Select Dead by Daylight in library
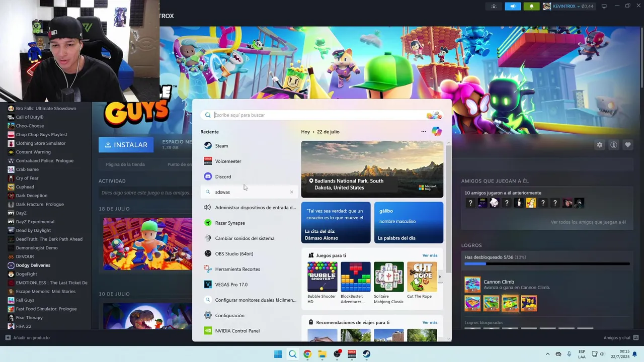The image size is (644, 362). pos(33,230)
